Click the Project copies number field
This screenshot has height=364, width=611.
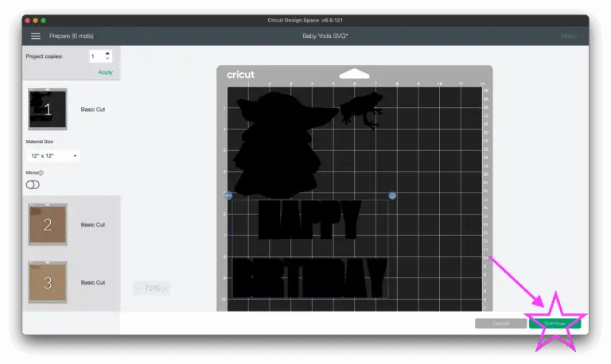pyautogui.click(x=95, y=56)
